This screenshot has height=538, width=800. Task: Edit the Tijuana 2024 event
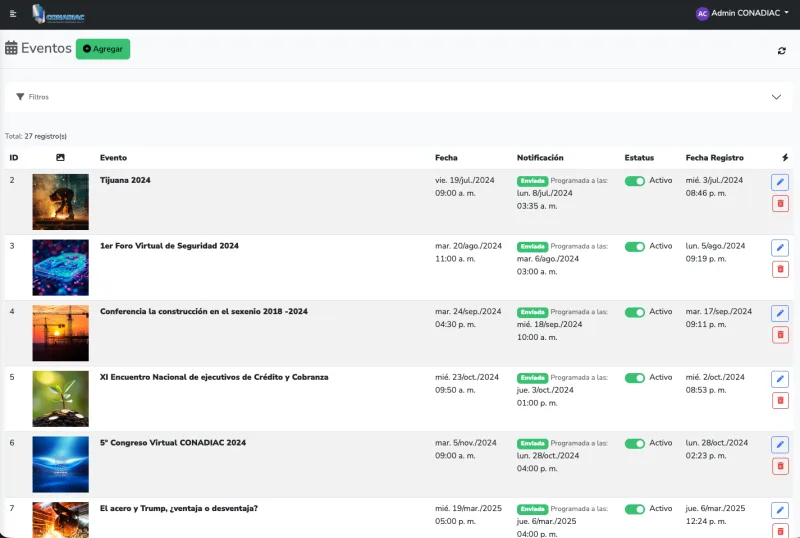[780, 182]
